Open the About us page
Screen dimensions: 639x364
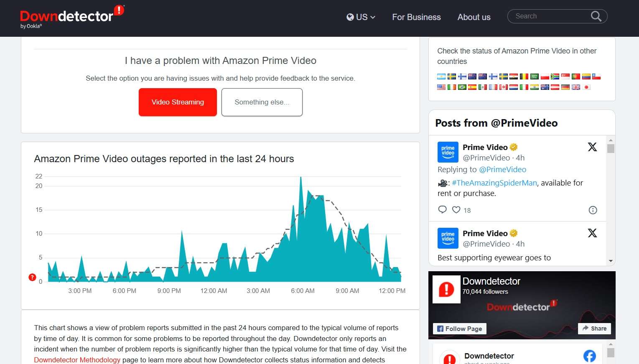click(474, 17)
